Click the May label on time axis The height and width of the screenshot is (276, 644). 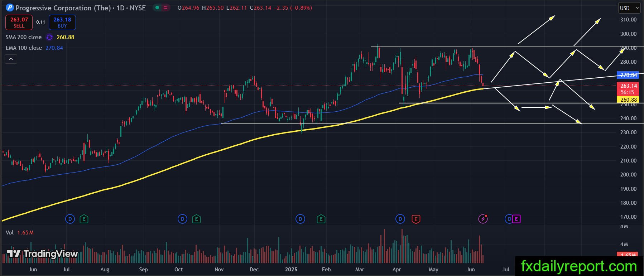click(433, 270)
